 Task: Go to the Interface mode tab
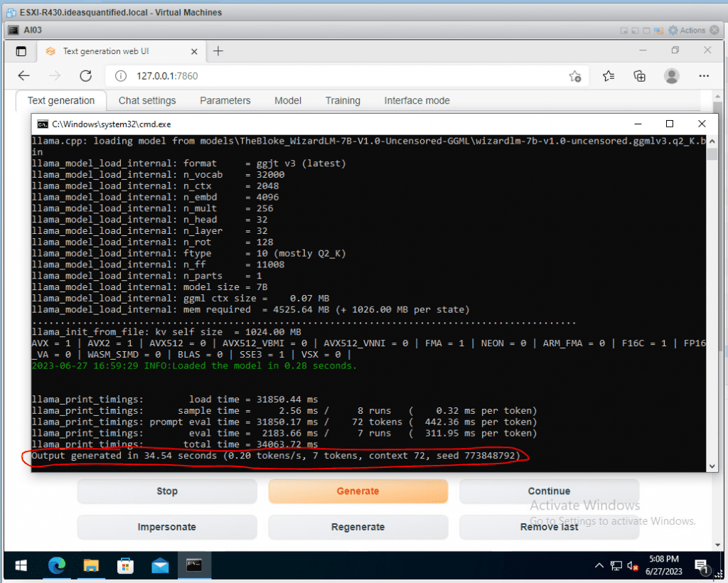(x=417, y=101)
